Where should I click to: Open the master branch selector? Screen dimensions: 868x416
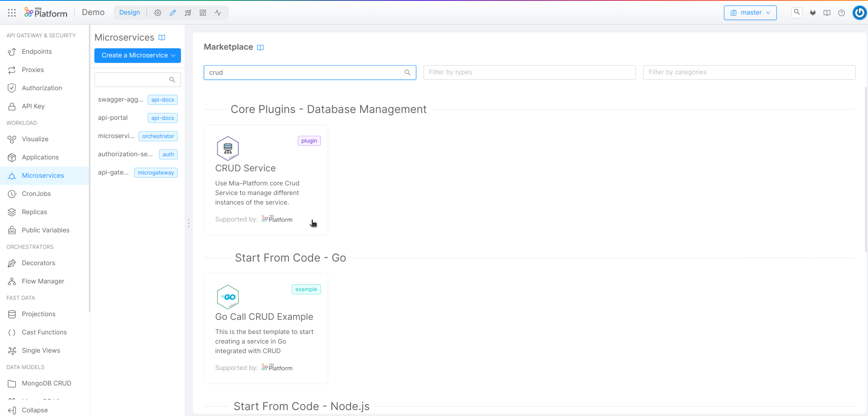pyautogui.click(x=750, y=13)
